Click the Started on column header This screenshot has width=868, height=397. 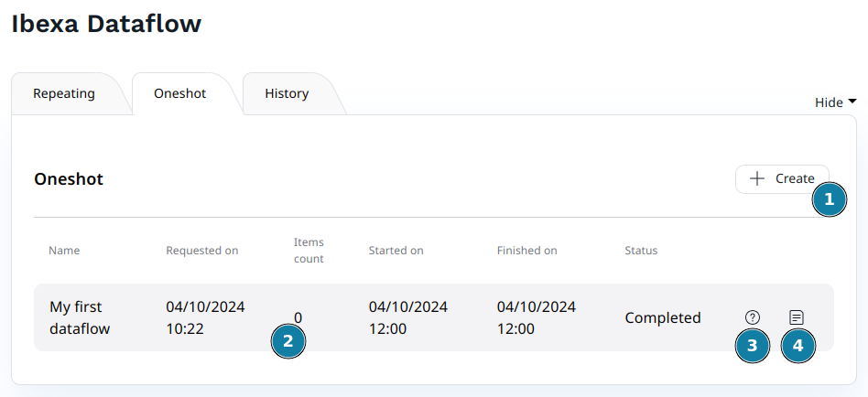(396, 251)
